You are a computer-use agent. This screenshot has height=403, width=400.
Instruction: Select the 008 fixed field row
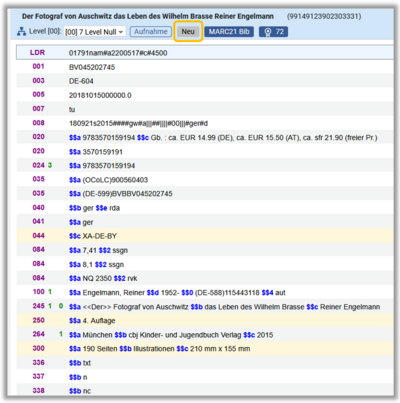click(205, 123)
